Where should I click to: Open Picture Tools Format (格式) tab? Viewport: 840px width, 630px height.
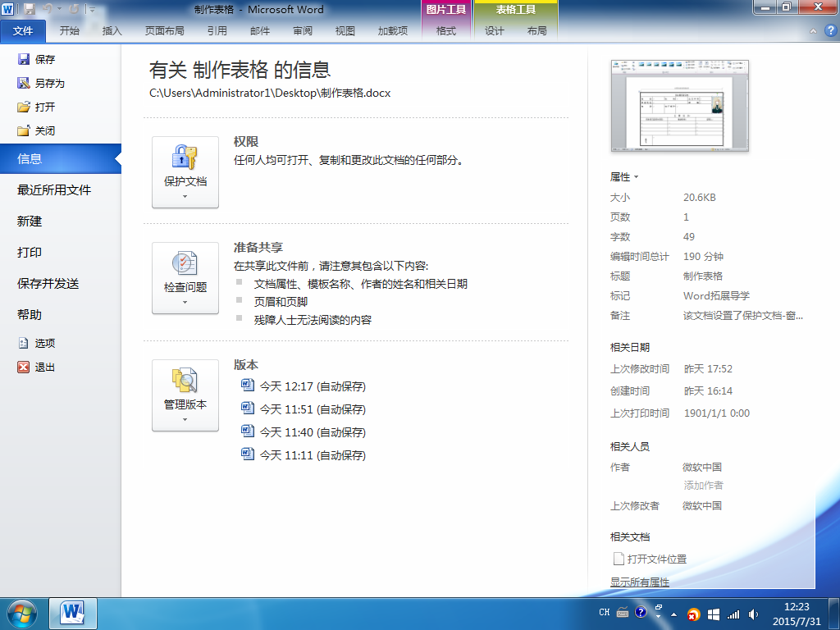(446, 31)
